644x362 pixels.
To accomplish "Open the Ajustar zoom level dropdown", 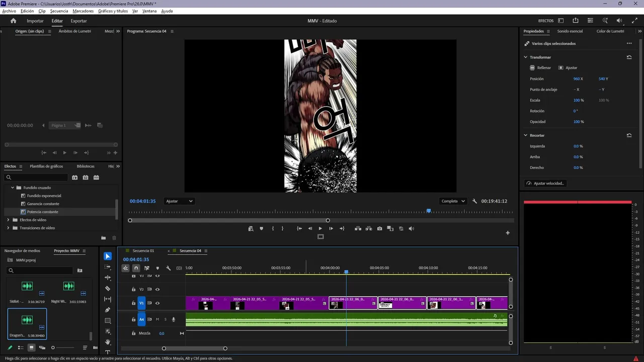I will (180, 201).
